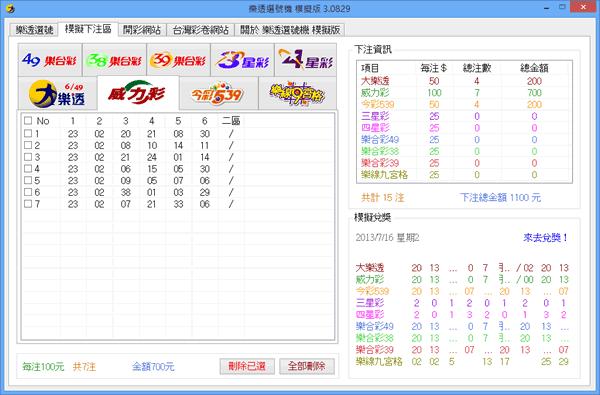
Task: Click number 33 in bet row 7
Action: (178, 204)
